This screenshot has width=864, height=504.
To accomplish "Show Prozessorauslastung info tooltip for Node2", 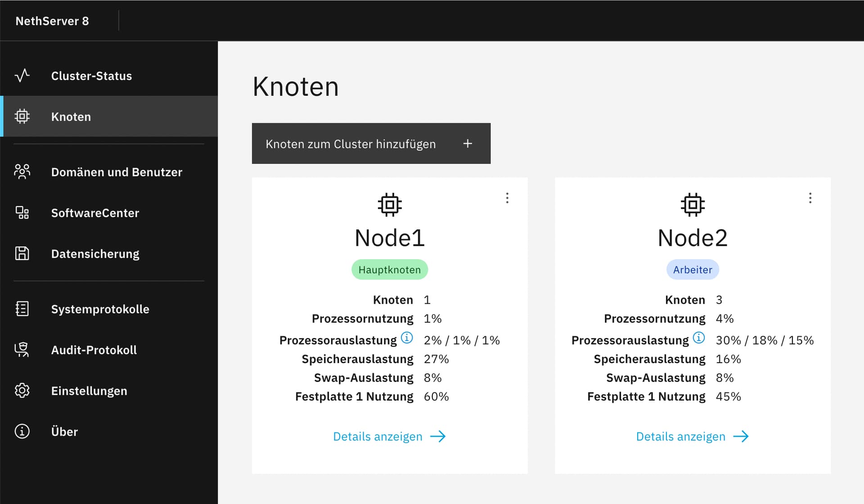I will (699, 337).
